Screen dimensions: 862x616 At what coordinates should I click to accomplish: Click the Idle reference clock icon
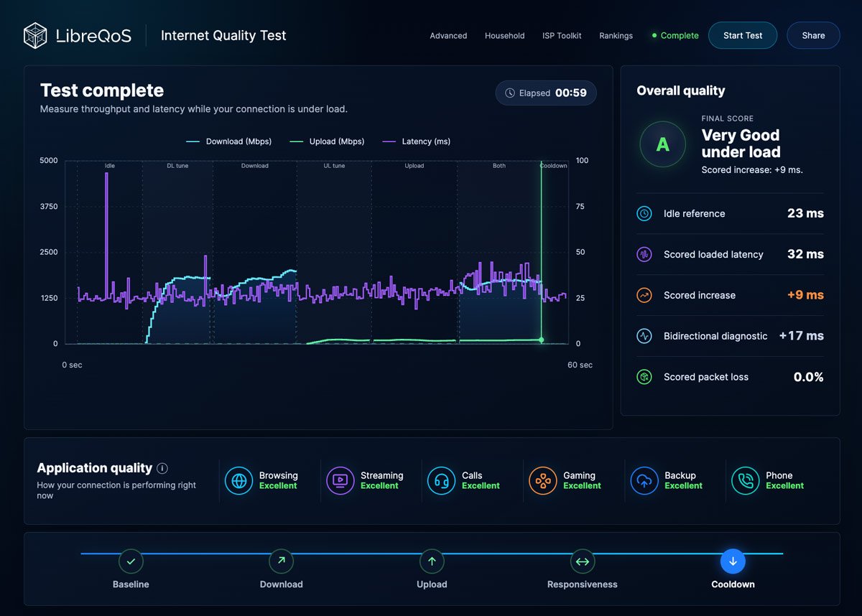[x=644, y=213]
